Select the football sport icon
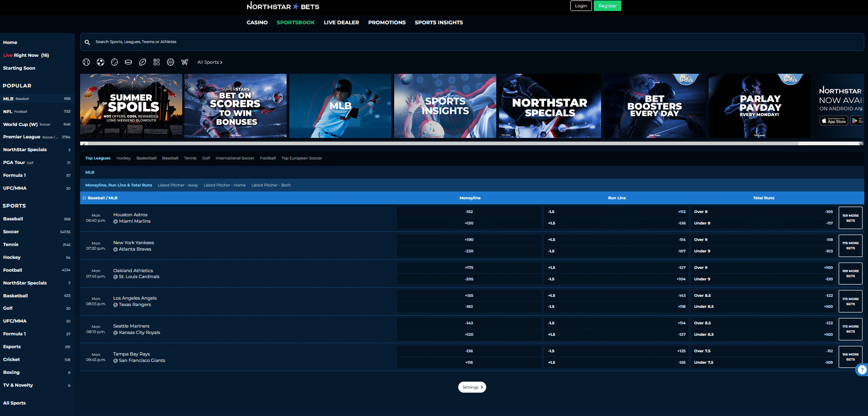 coord(142,62)
